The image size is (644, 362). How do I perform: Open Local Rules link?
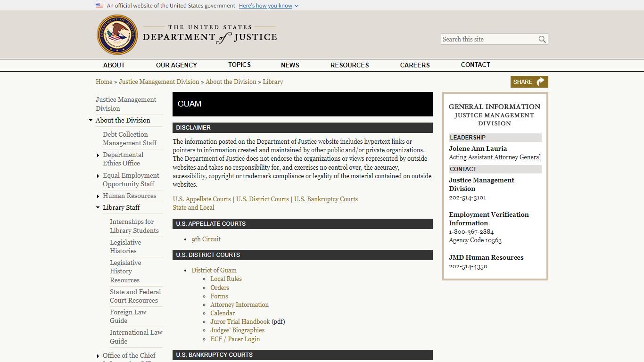[226, 279]
